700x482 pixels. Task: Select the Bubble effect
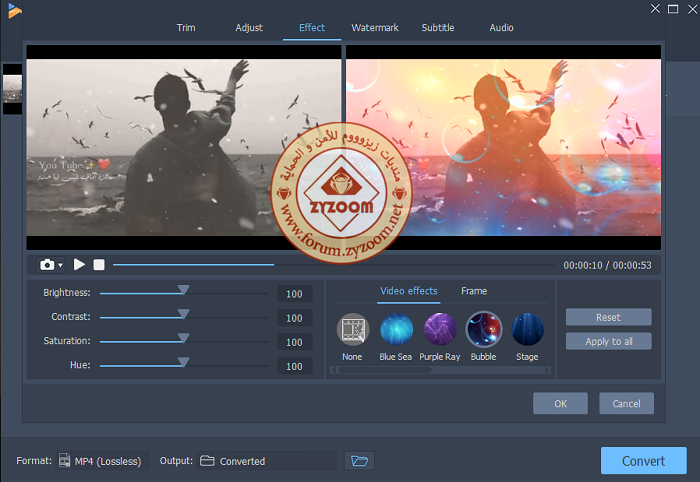coord(484,329)
